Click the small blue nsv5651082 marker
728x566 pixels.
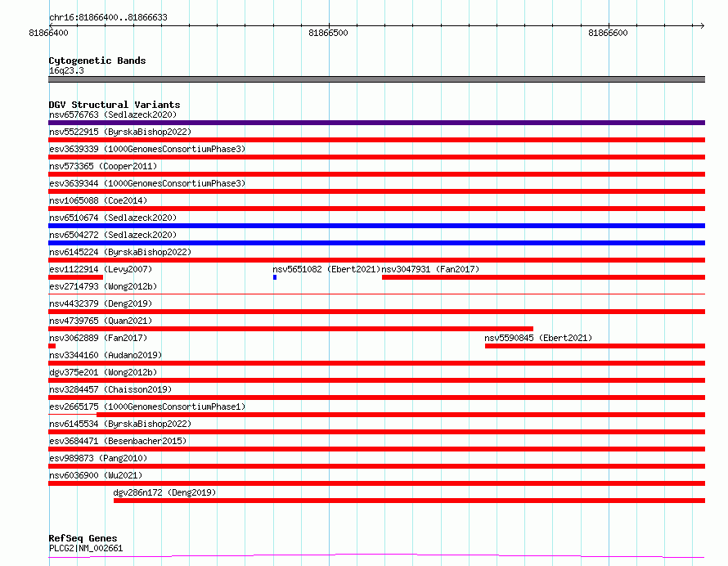[x=275, y=277]
